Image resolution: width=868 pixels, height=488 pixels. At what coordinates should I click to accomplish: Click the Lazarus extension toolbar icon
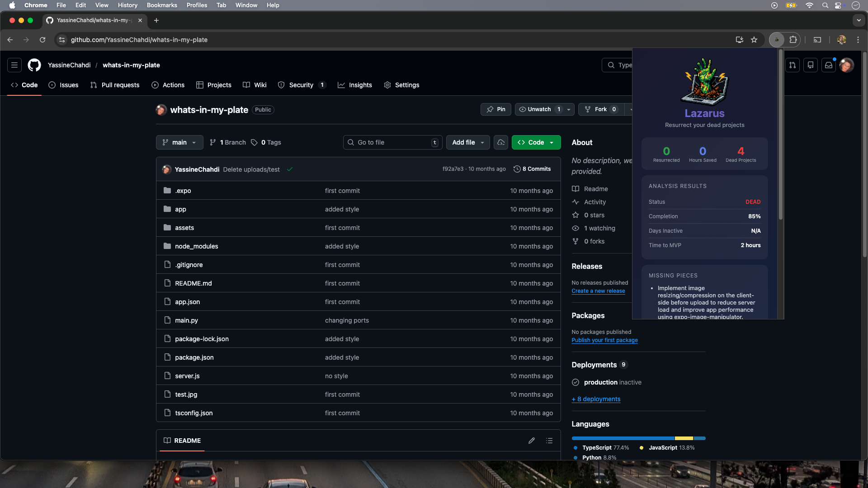click(x=777, y=40)
